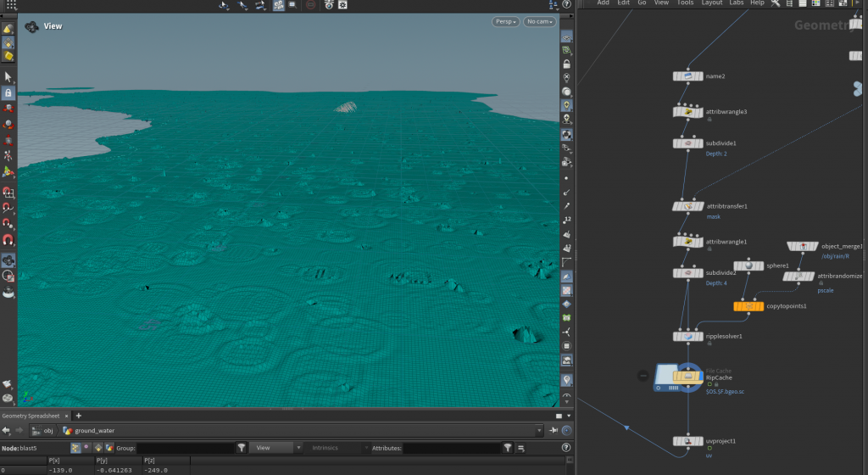Click the ground_water path segment
The image size is (868, 475).
pyautogui.click(x=93, y=430)
